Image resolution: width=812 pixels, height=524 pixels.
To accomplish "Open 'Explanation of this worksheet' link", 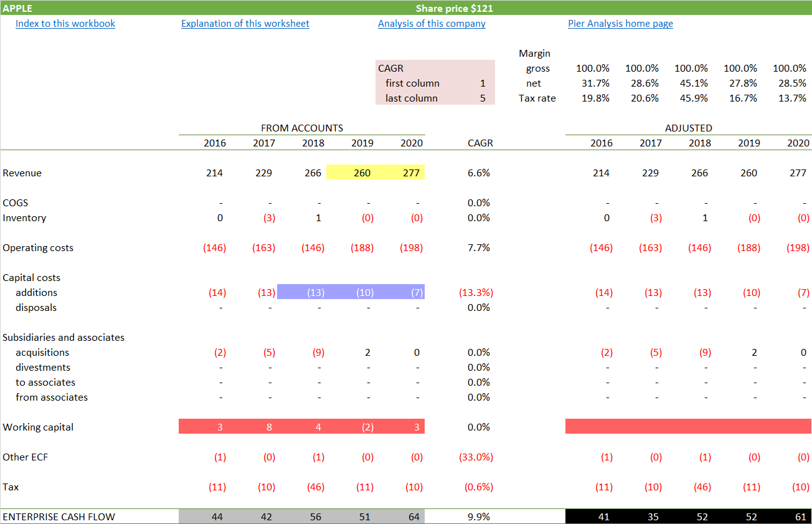I will (245, 24).
